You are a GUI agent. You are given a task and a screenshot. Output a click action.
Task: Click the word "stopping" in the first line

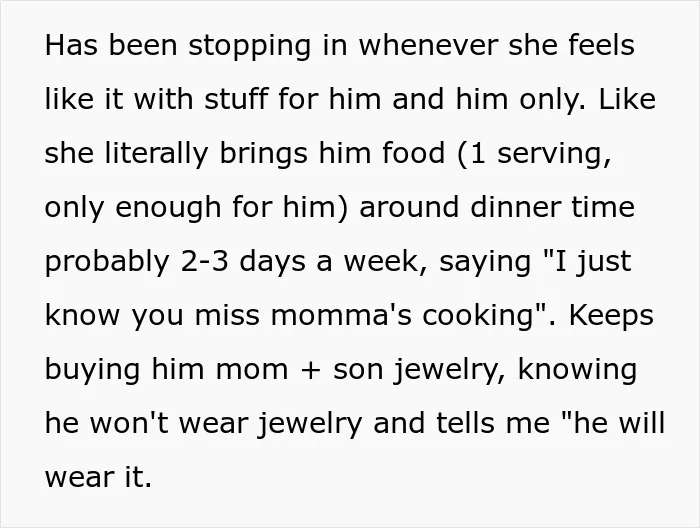(x=249, y=46)
